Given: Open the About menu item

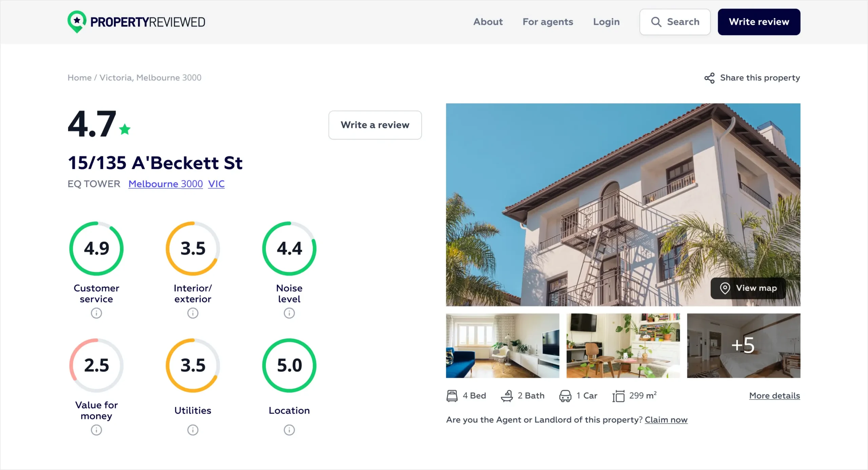Looking at the screenshot, I should pos(488,22).
